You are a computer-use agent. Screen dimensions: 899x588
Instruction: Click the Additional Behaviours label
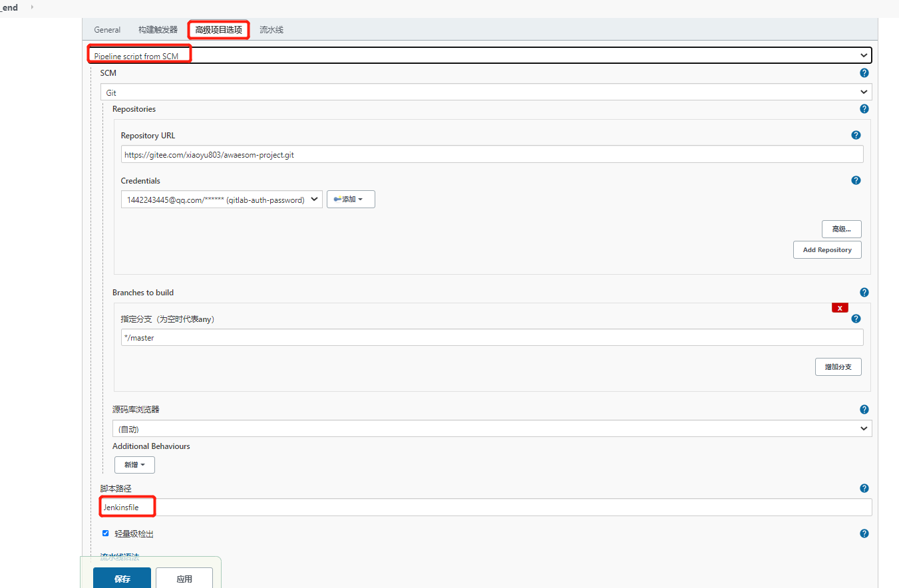pos(151,446)
